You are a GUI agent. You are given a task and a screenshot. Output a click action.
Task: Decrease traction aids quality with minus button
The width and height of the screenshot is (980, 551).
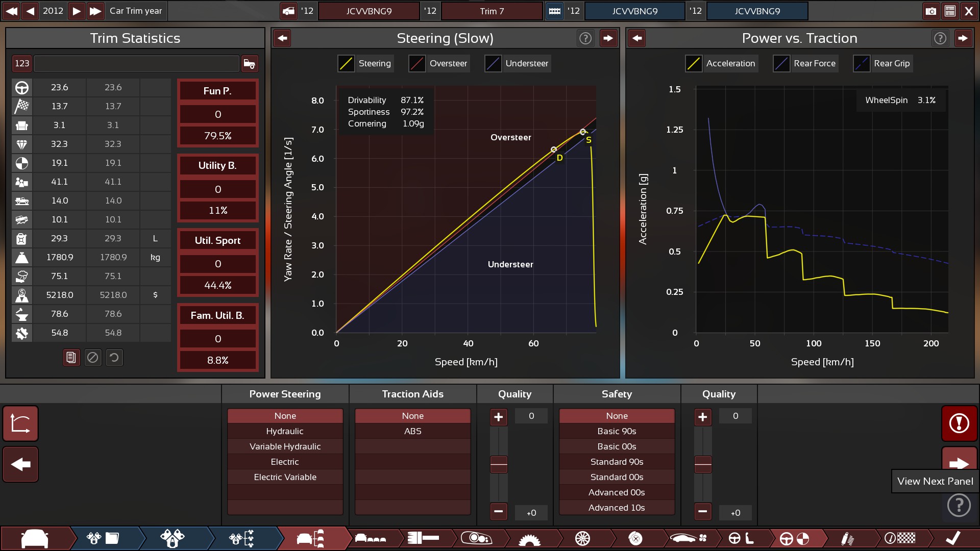coord(499,511)
